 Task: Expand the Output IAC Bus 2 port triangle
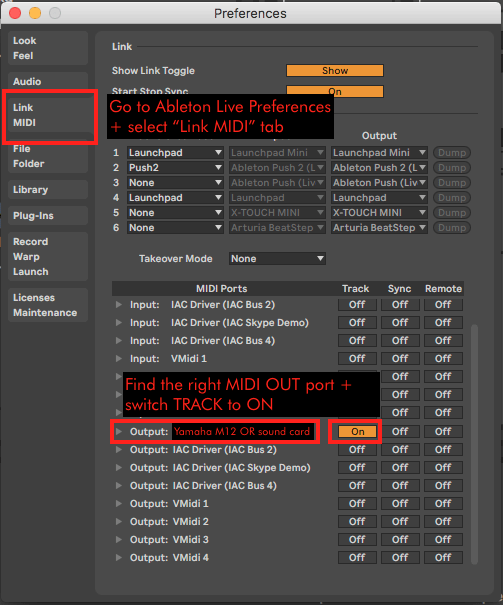pyautogui.click(x=119, y=450)
